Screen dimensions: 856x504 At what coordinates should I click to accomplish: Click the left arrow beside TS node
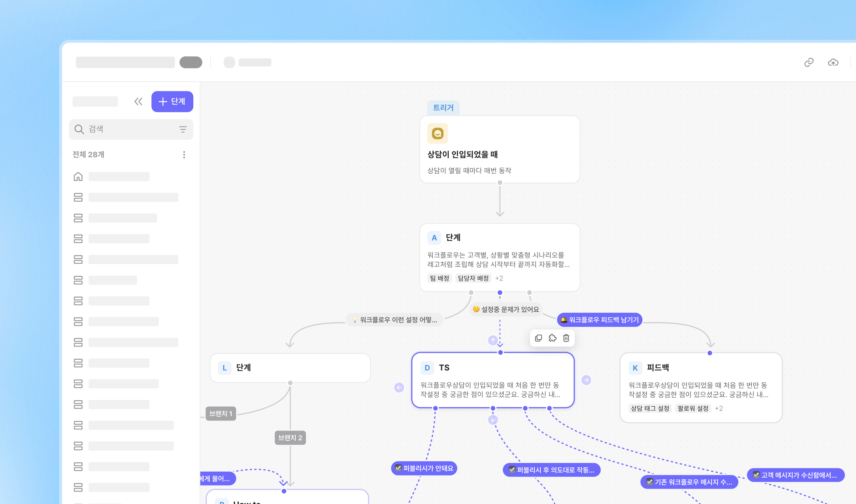(399, 387)
